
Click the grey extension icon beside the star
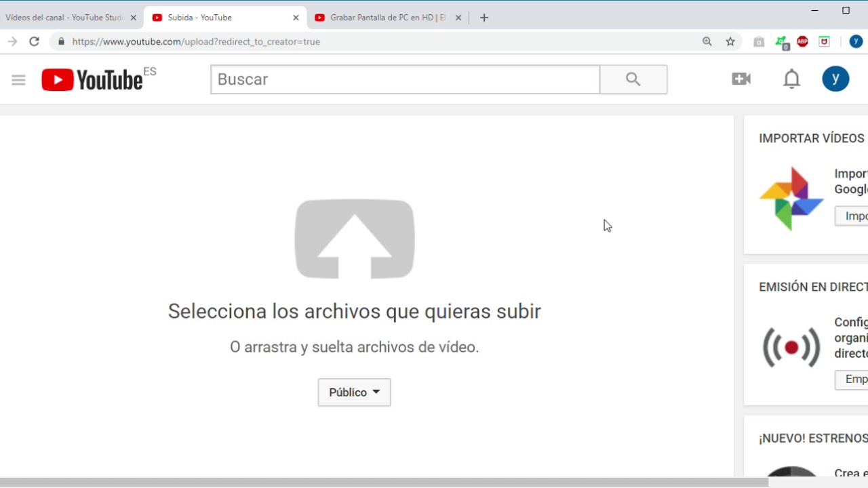pyautogui.click(x=759, y=42)
